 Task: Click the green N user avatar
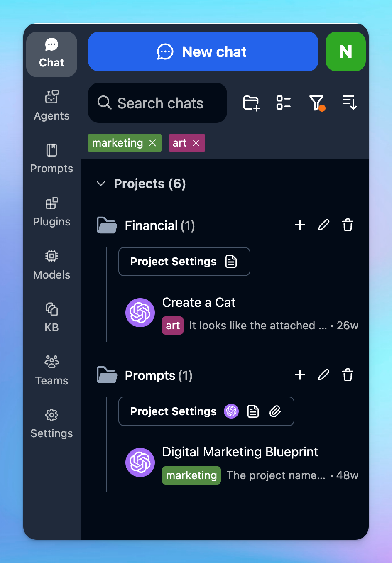pyautogui.click(x=345, y=52)
